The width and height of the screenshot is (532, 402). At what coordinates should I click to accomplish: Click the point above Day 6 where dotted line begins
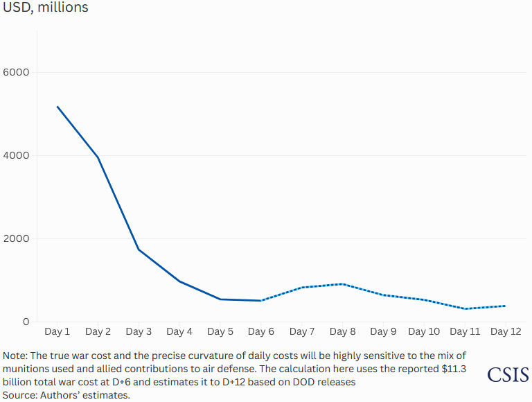coord(261,301)
